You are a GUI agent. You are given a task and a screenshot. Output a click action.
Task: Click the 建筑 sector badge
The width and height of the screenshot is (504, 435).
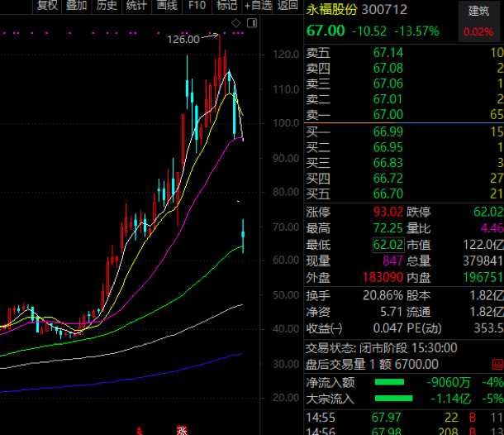pyautogui.click(x=478, y=11)
